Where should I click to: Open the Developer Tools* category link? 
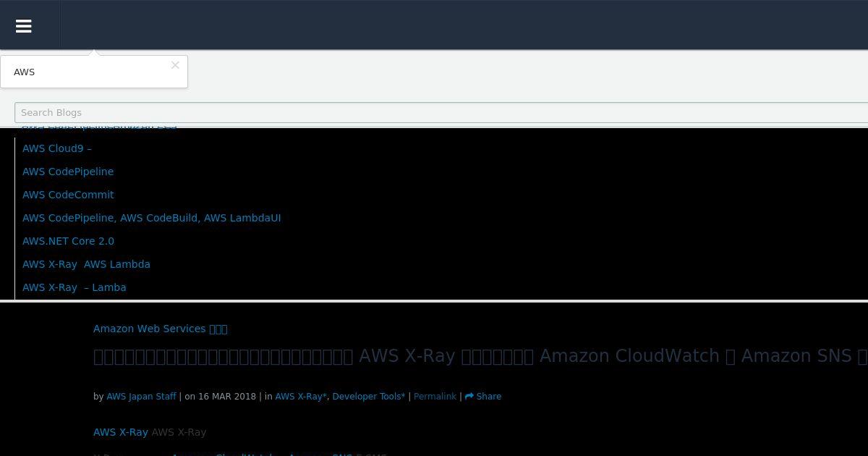click(x=369, y=397)
